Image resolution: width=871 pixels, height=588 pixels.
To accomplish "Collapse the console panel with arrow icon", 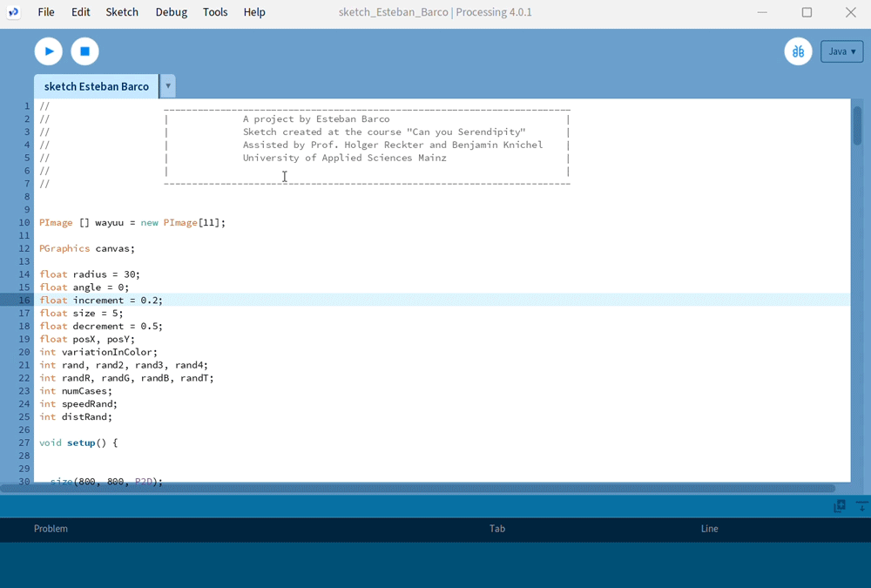I will 861,506.
